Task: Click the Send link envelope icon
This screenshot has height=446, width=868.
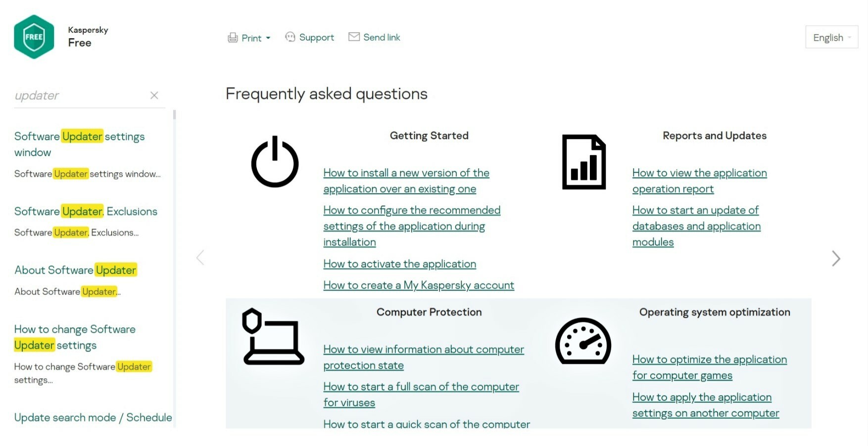Action: [x=354, y=37]
